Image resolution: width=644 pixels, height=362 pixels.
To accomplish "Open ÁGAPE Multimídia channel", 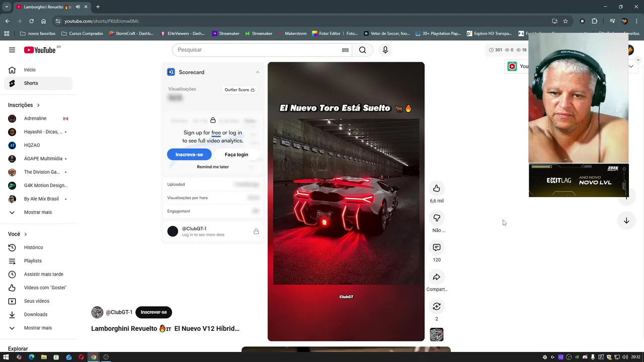I will [38, 158].
